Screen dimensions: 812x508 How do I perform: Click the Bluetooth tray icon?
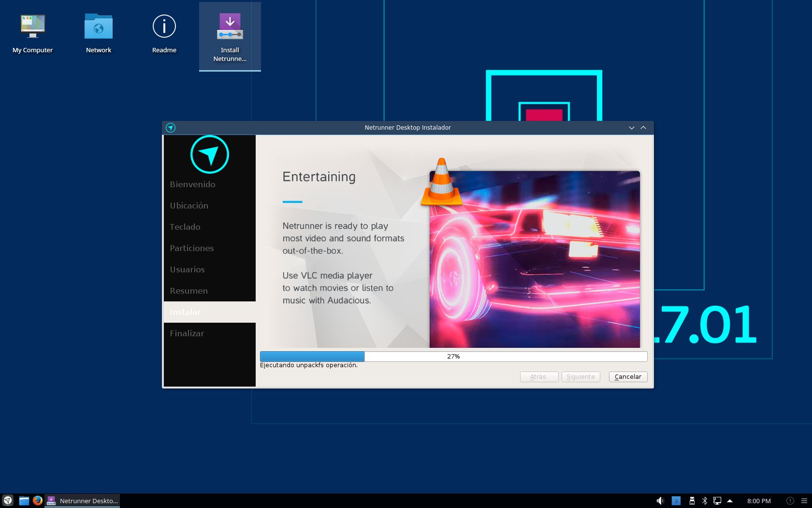pos(705,501)
